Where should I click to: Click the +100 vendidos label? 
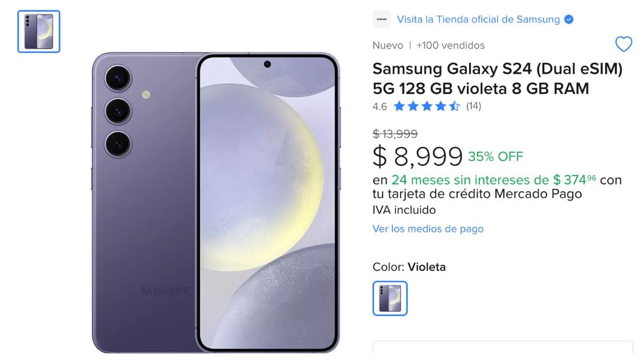click(x=450, y=46)
